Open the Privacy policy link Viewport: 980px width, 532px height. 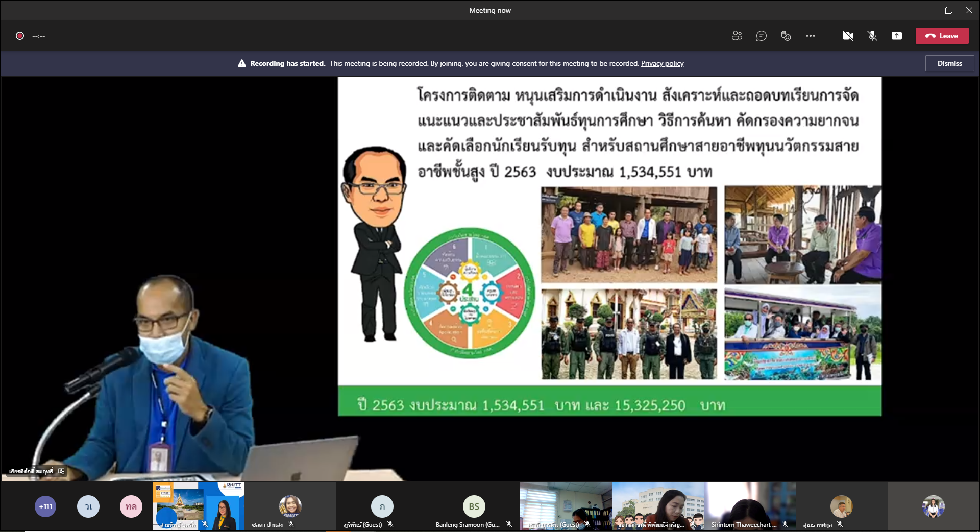662,63
